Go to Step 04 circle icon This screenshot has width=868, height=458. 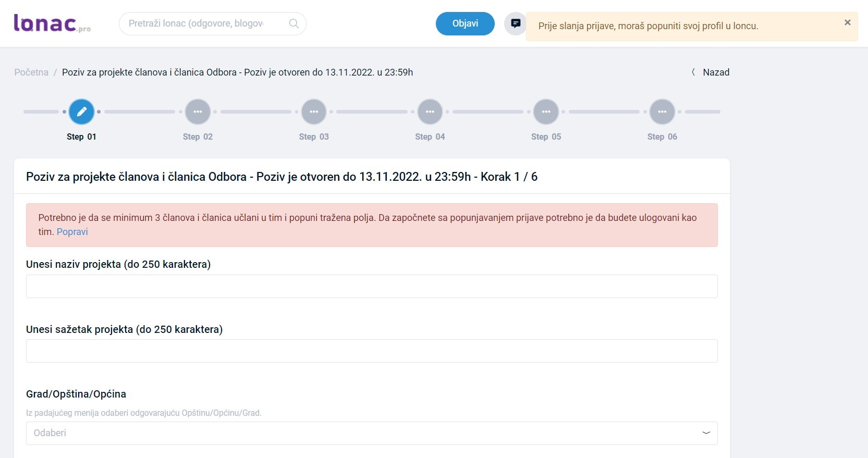coord(430,112)
